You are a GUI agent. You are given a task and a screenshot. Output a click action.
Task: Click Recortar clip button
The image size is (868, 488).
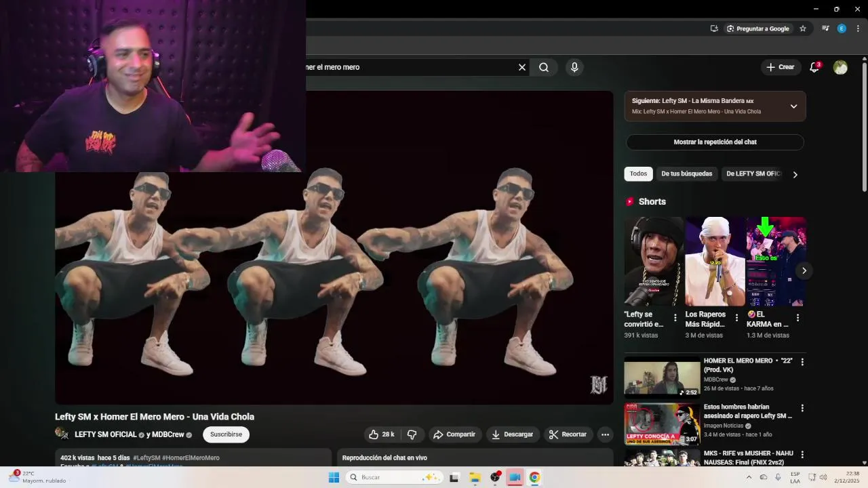pos(568,434)
